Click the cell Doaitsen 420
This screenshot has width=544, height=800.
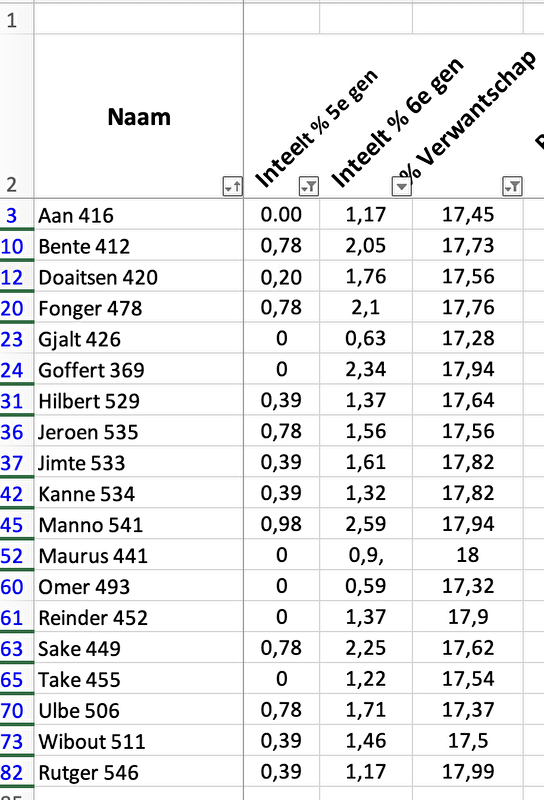pyautogui.click(x=139, y=277)
